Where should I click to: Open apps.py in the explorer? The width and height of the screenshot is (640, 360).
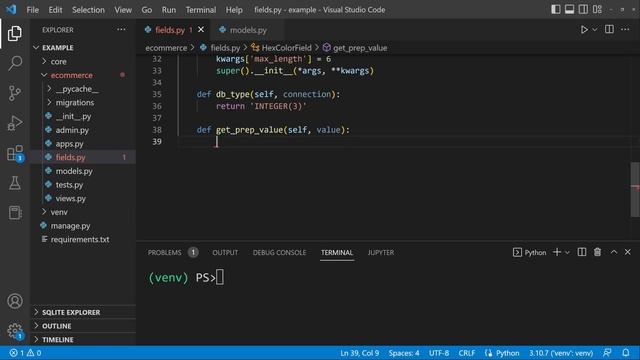[x=83, y=144]
